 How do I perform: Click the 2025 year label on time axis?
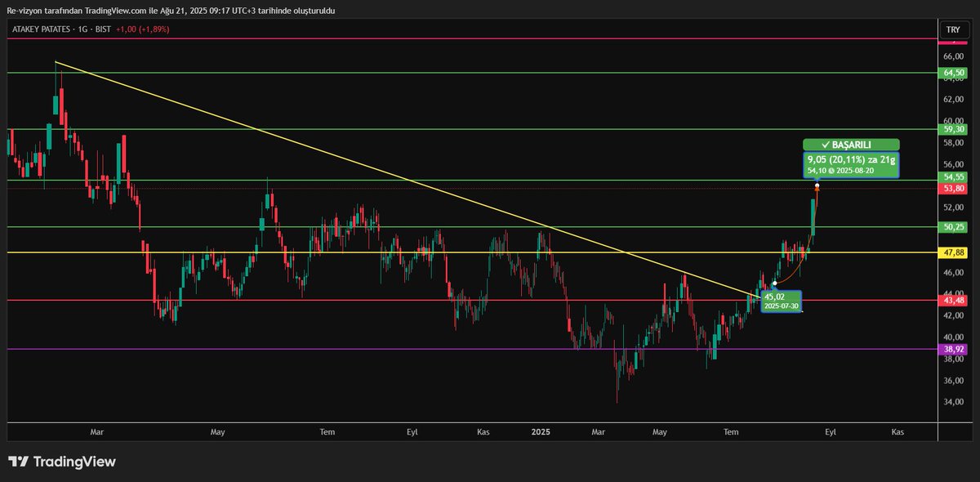540,431
